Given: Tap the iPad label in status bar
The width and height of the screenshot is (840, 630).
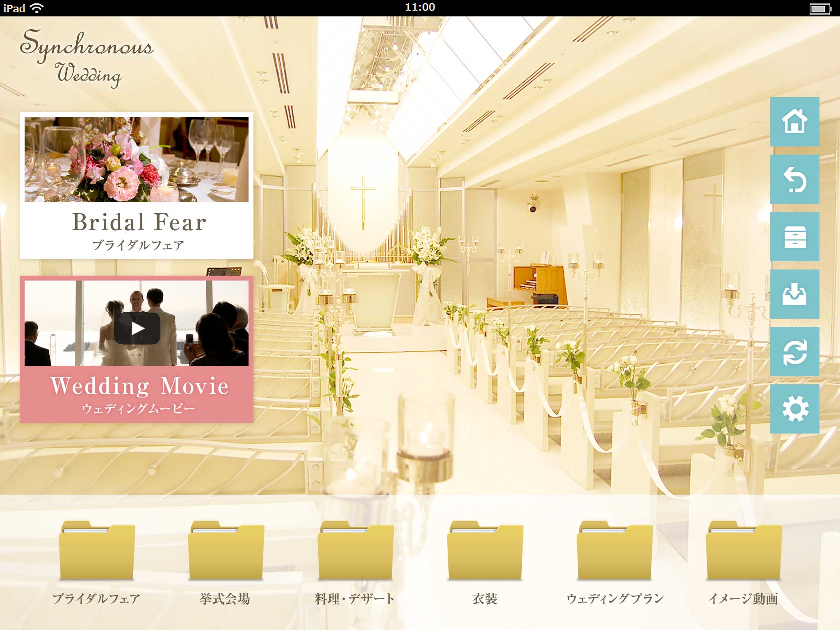Looking at the screenshot, I should pos(14,8).
